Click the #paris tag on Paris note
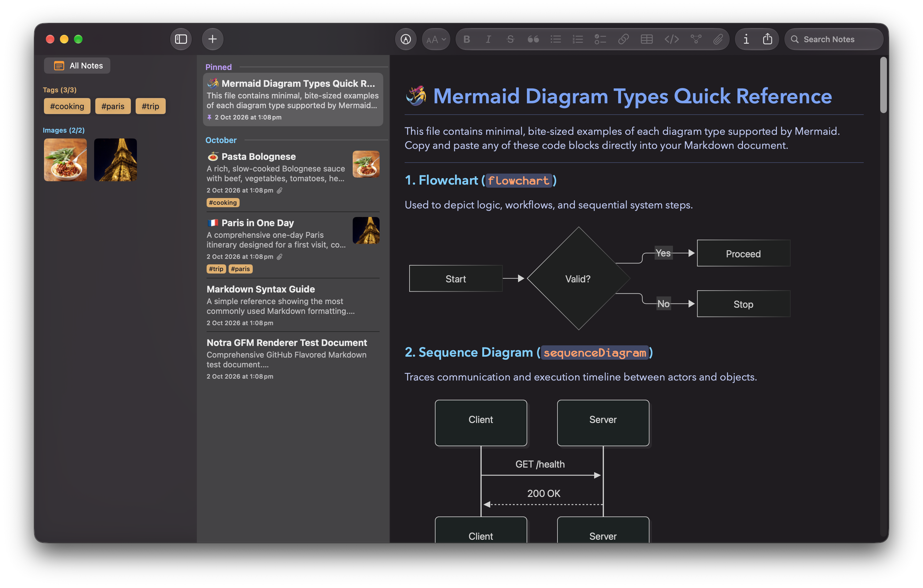 [x=240, y=269]
